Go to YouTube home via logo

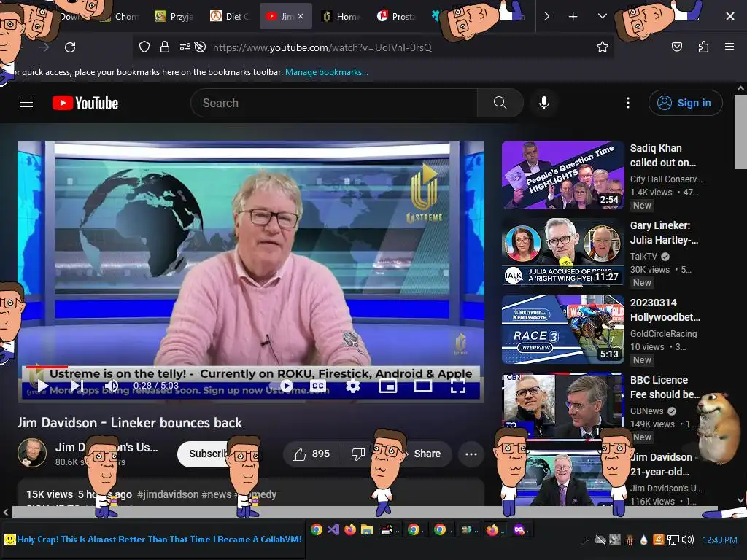coord(85,103)
